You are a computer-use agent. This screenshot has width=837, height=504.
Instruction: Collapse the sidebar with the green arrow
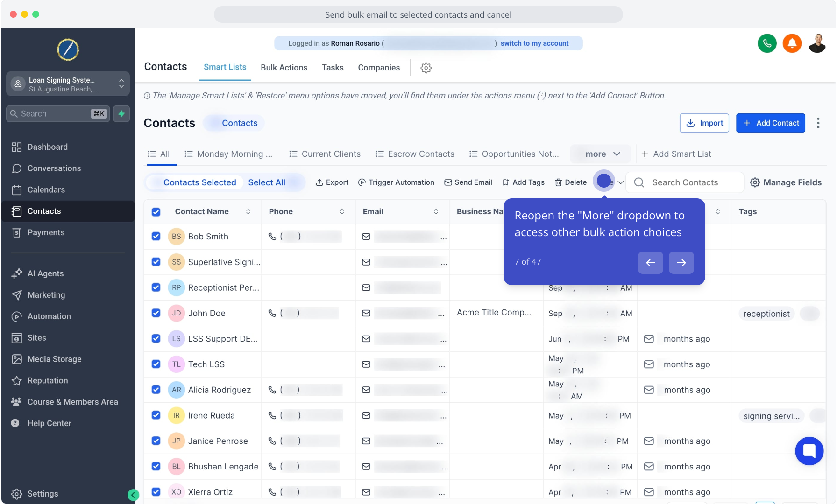point(134,495)
